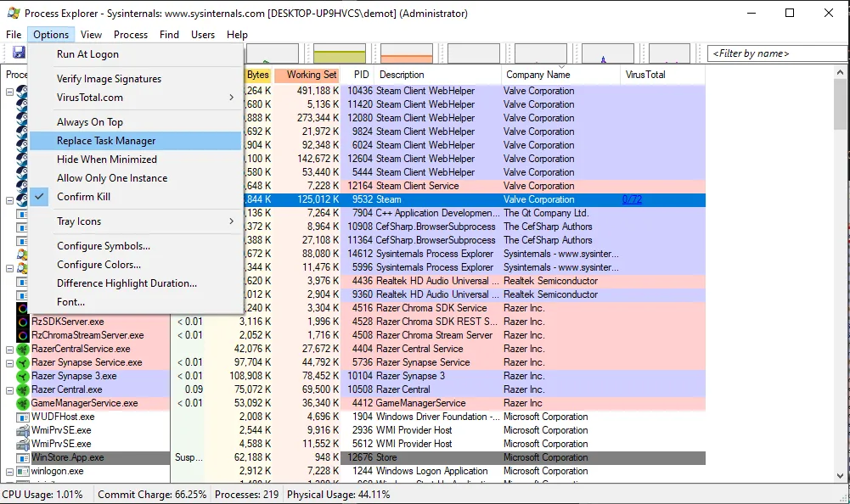Click the RzChromaStreamServer.exe process icon
Image resolution: width=850 pixels, height=504 pixels.
pos(22,335)
